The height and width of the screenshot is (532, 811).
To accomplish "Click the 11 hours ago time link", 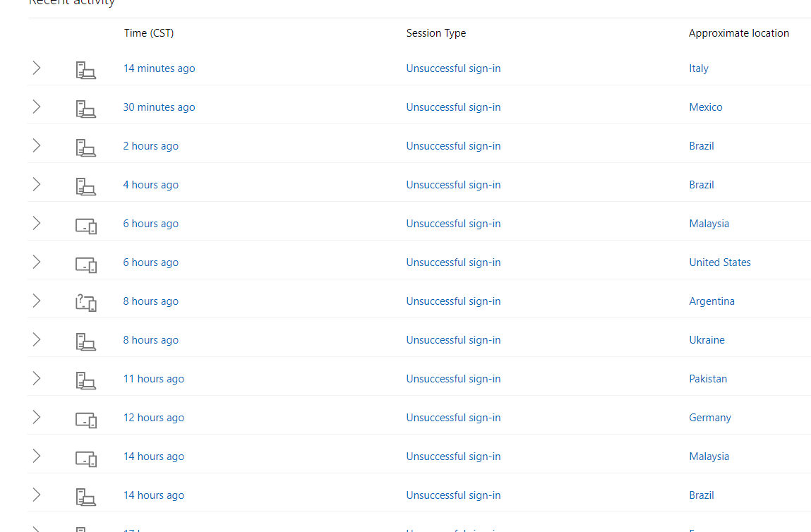I will [153, 379].
